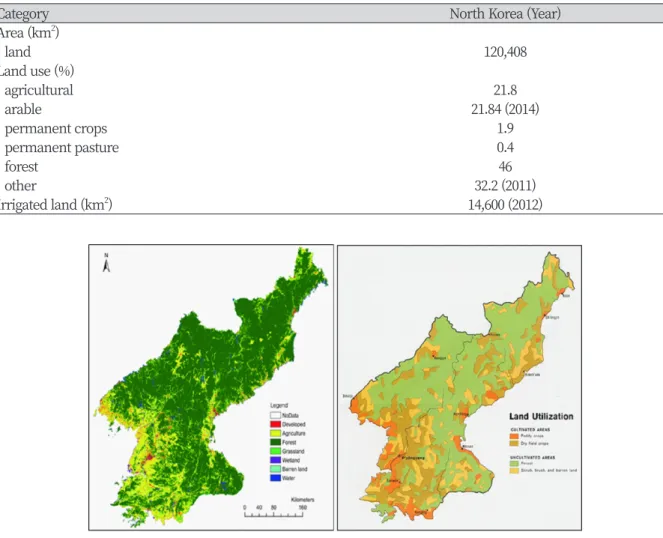Select the green Forest swatch under Uncultivated Areas
The image size is (663, 538).
pyautogui.click(x=514, y=464)
